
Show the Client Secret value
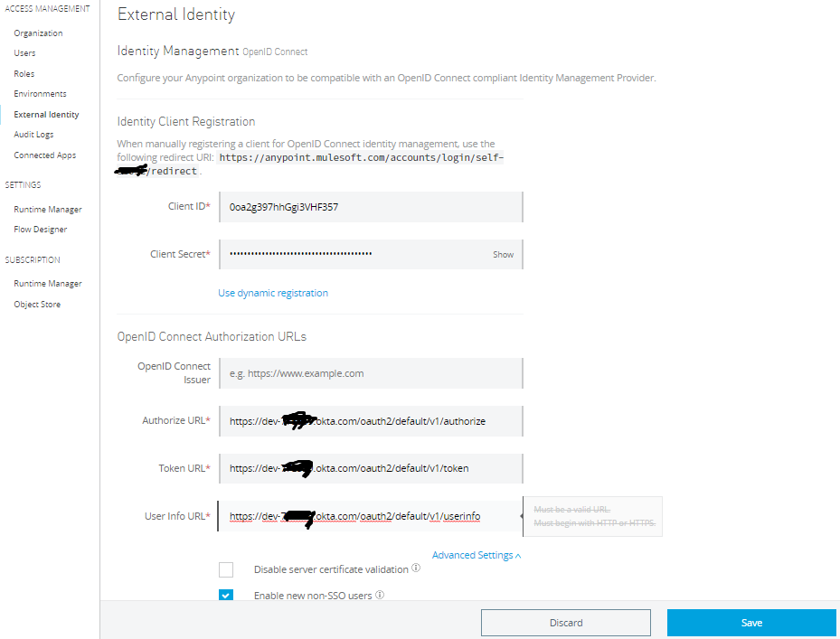tap(503, 255)
